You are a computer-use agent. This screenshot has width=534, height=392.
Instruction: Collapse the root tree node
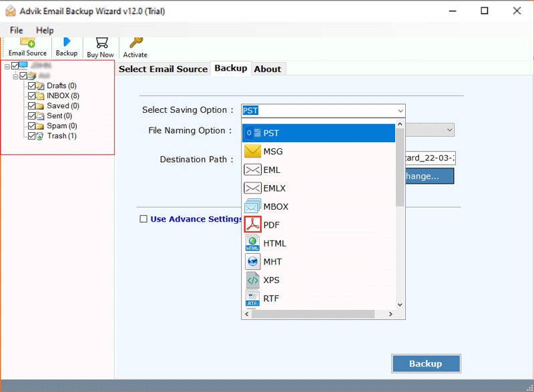pyautogui.click(x=7, y=66)
